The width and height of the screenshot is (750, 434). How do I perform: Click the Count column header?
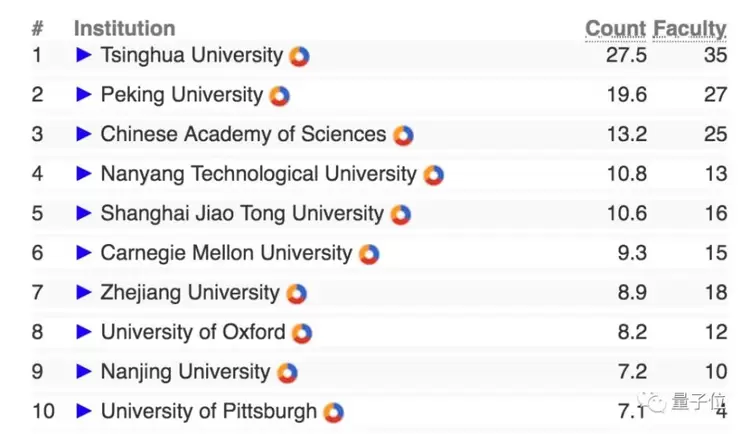pyautogui.click(x=615, y=28)
